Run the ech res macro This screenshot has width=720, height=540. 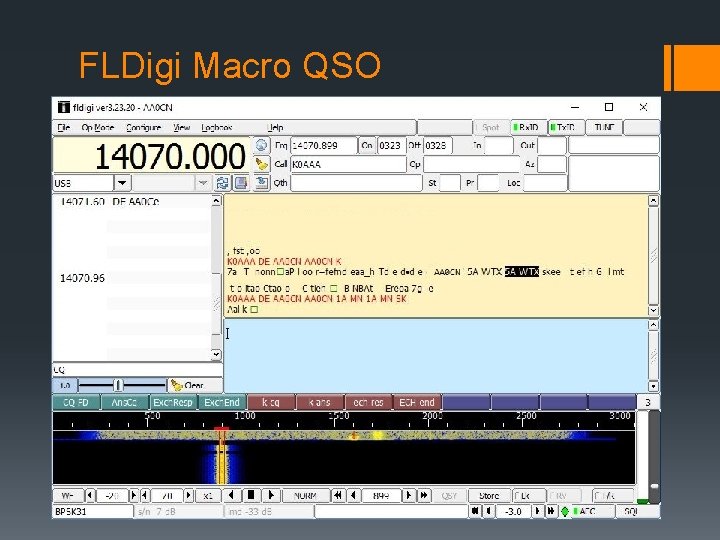368,403
